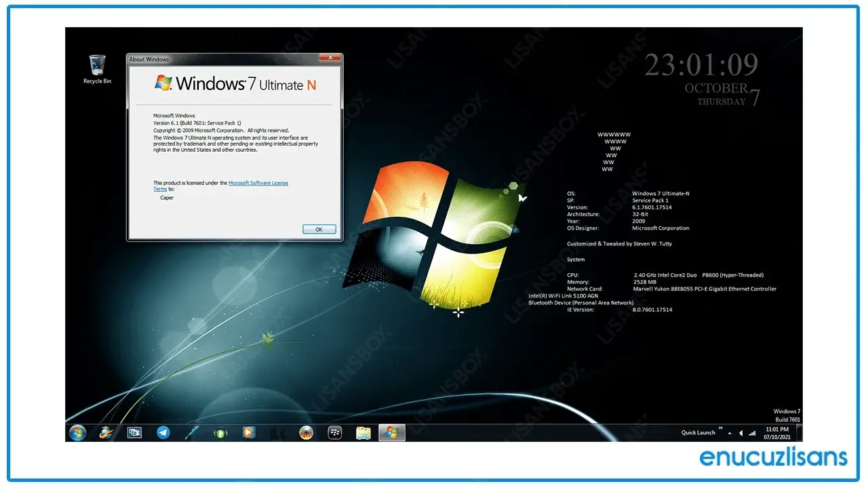Launch Telegram from the taskbar
Image resolution: width=868 pixels, height=488 pixels.
(163, 432)
